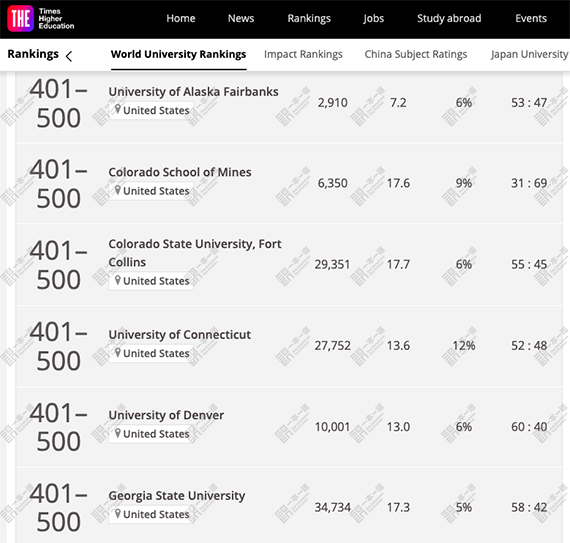Open the News menu item
The image size is (570, 543).
(x=241, y=18)
